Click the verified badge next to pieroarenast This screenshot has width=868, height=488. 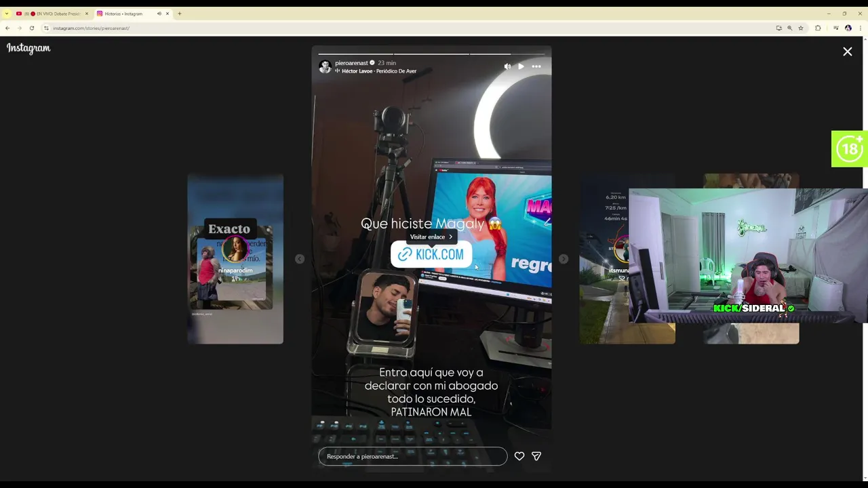(x=372, y=63)
